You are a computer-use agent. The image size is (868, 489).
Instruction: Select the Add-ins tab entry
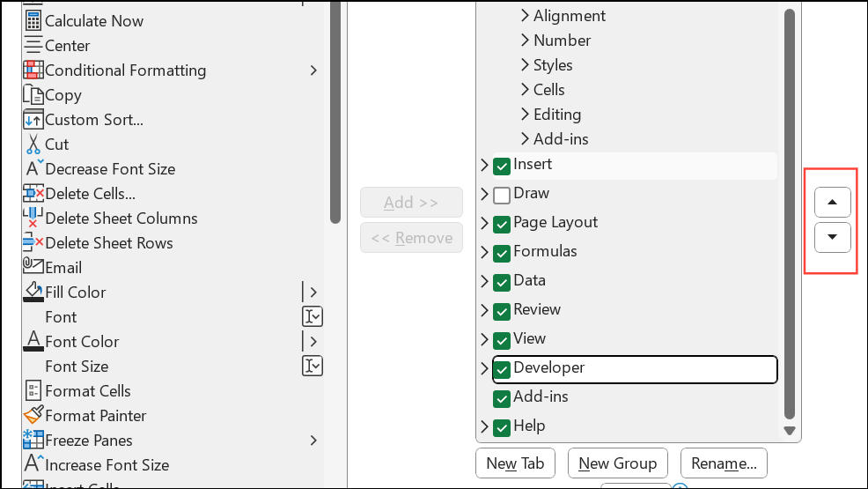pyautogui.click(x=541, y=396)
